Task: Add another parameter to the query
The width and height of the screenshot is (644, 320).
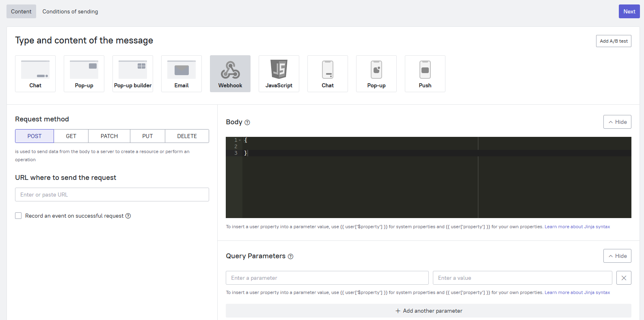Action: pos(428,311)
